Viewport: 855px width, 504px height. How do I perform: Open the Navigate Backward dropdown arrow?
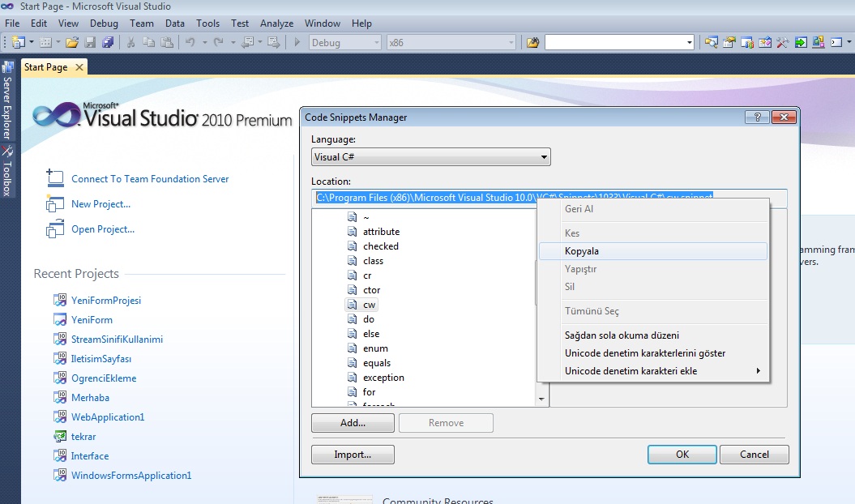pyautogui.click(x=259, y=43)
